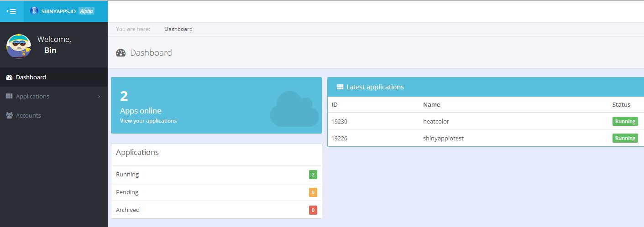Open the heatcolor application row
The width and height of the screenshot is (644, 227).
click(436, 122)
